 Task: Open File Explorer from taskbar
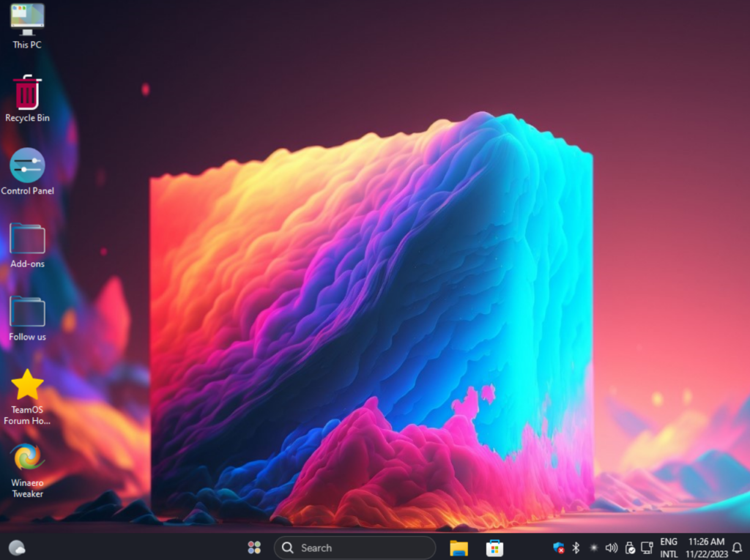[458, 548]
